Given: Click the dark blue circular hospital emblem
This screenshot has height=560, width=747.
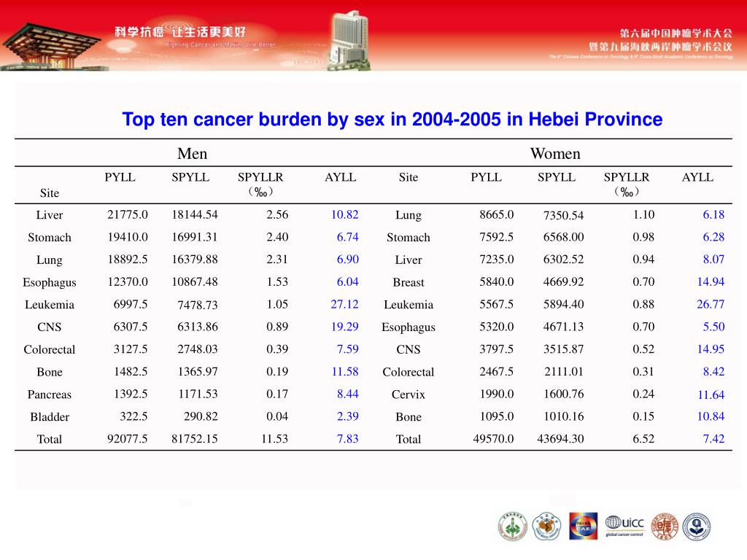Looking at the screenshot, I should coord(697,526).
